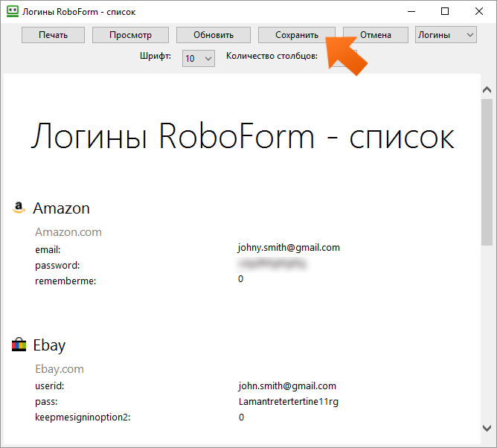497x448 pixels.
Task: Select the Amazon heading
Action: tap(61, 208)
